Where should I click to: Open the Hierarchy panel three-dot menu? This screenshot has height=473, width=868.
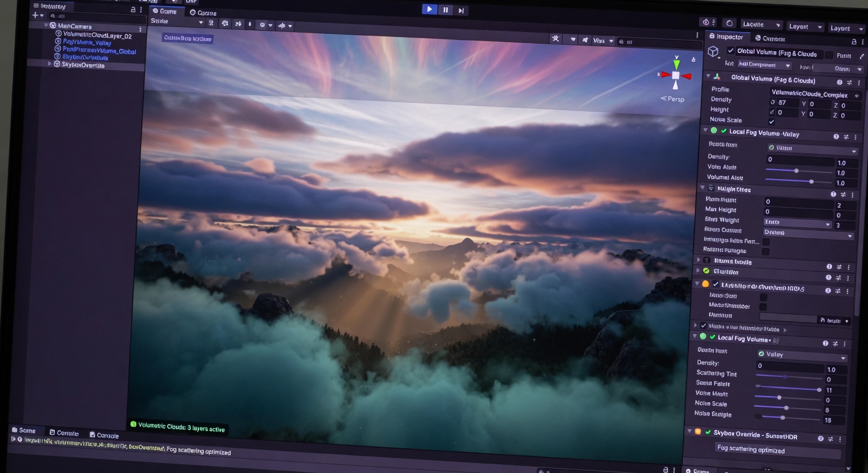(x=142, y=10)
